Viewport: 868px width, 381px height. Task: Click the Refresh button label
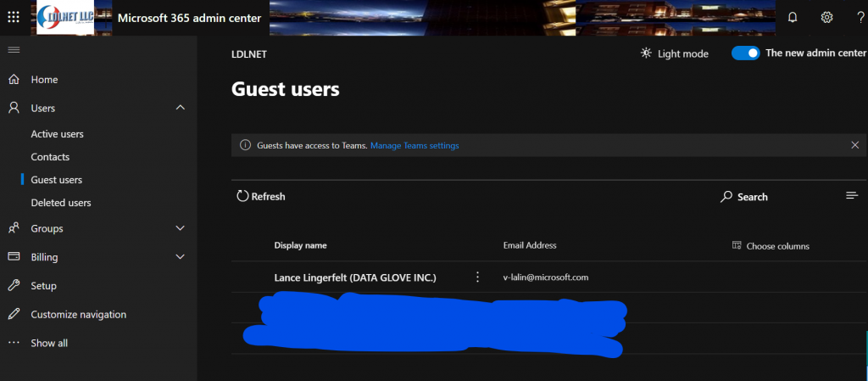268,197
